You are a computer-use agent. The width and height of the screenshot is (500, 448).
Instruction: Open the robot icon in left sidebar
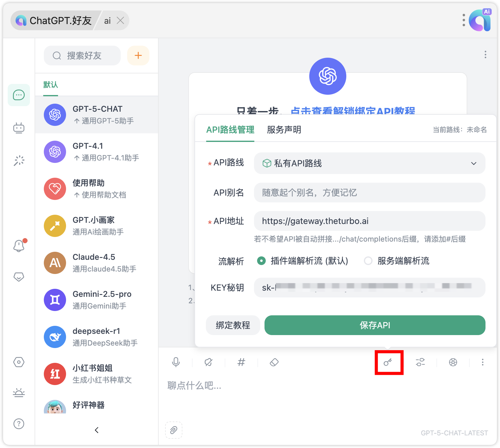19,128
